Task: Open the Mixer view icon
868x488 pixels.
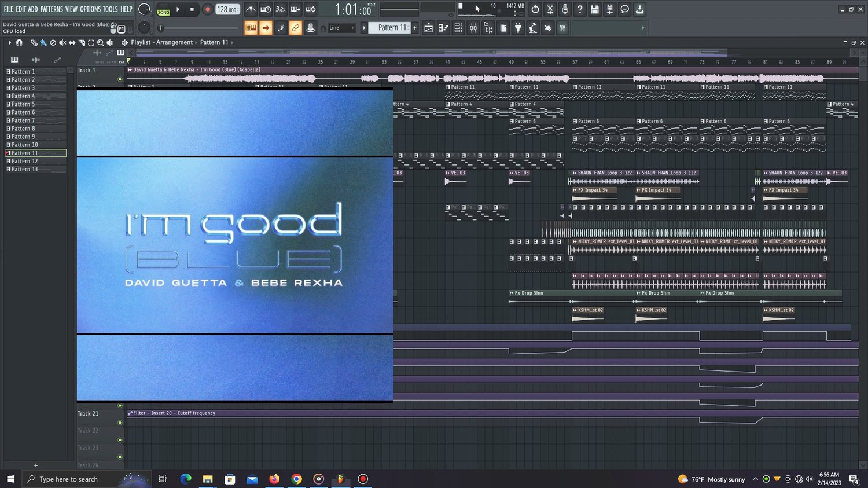Action: pos(473,28)
